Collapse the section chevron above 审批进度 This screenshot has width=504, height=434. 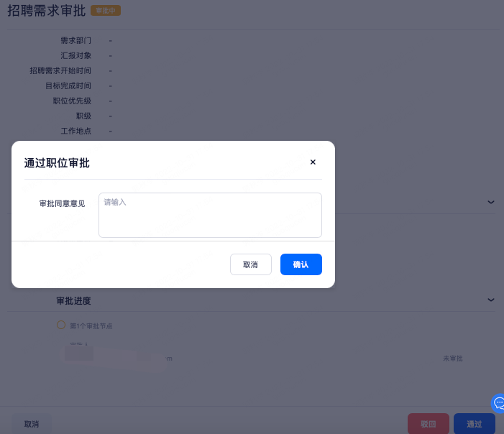click(491, 203)
